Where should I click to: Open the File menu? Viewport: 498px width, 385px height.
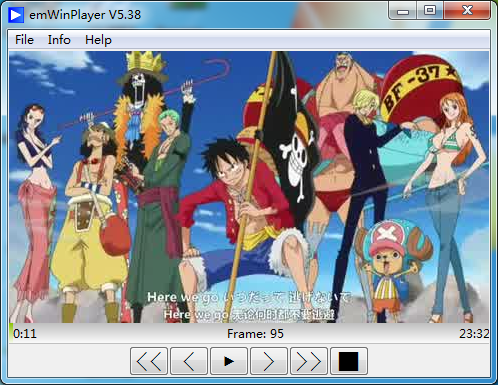click(x=24, y=40)
